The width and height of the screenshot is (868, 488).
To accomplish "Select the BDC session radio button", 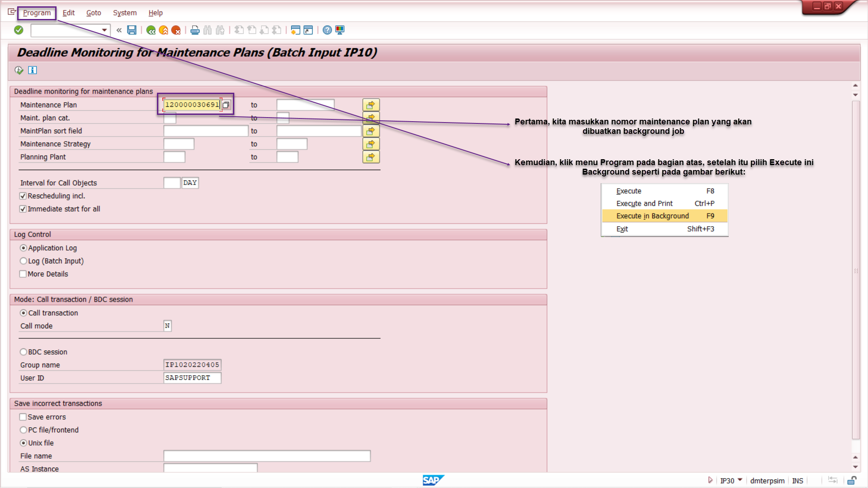I will tap(24, 352).
